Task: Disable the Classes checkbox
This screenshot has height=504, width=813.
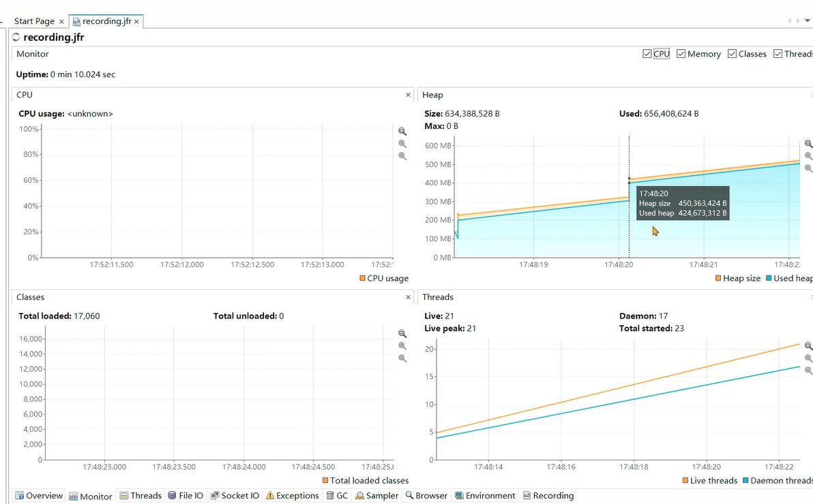Action: [733, 54]
